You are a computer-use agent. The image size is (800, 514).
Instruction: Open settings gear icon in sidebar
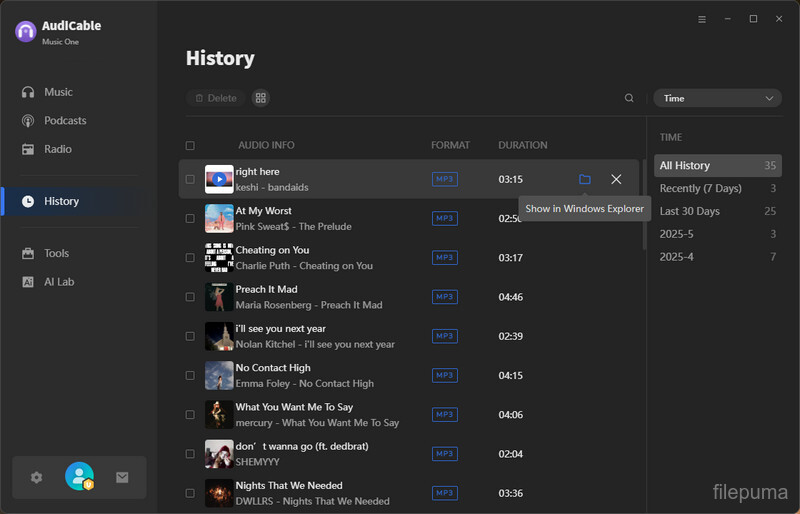coord(37,477)
